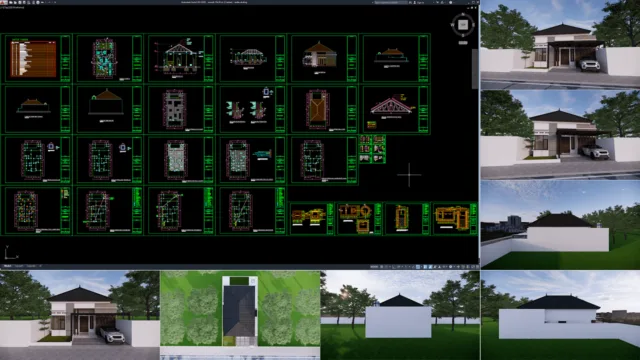
Task: Click the E compass letter on ViewCube
Action: (473, 25)
